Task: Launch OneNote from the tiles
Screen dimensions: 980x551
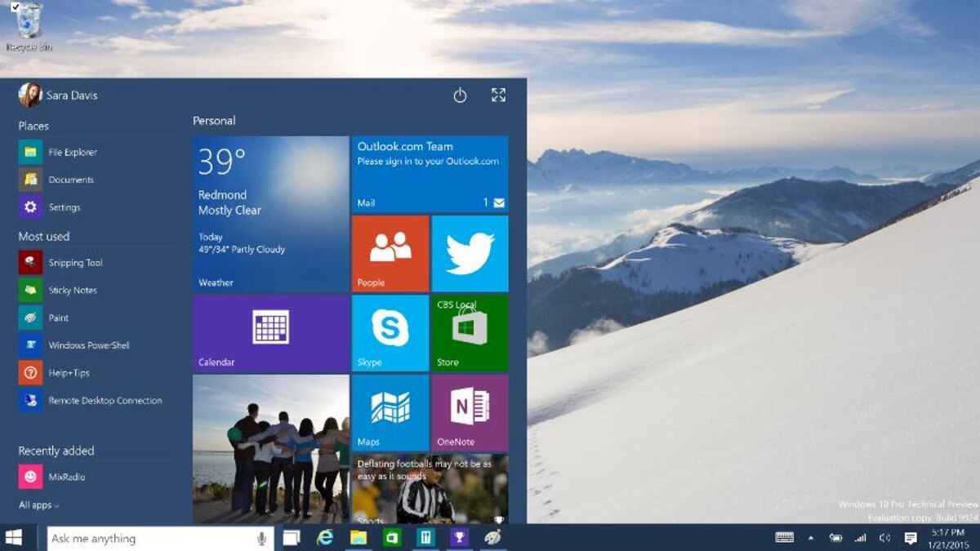Action: pyautogui.click(x=470, y=411)
